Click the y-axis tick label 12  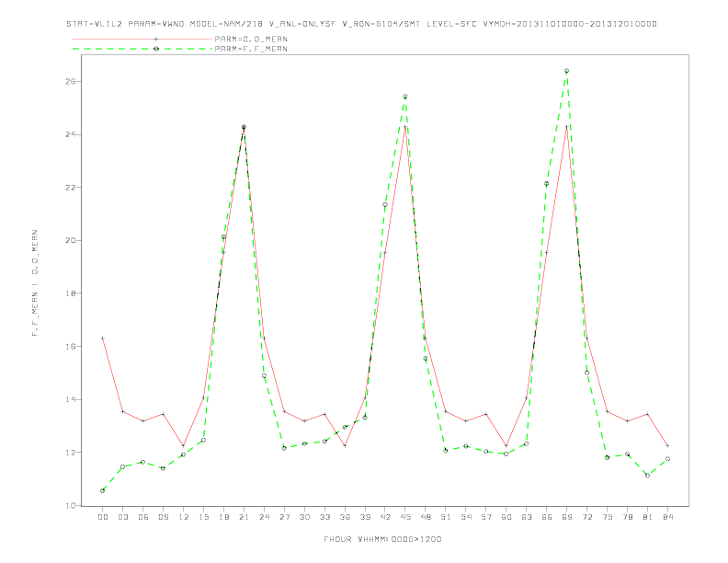coord(71,452)
